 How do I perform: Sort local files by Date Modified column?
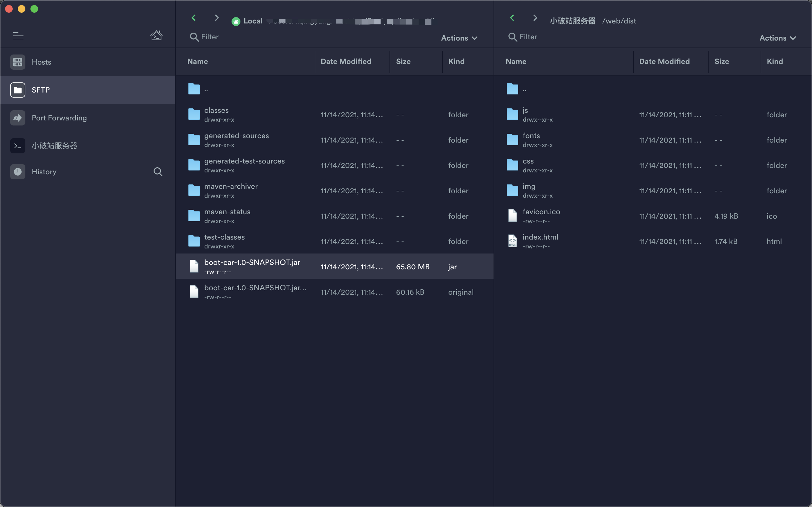click(x=346, y=61)
